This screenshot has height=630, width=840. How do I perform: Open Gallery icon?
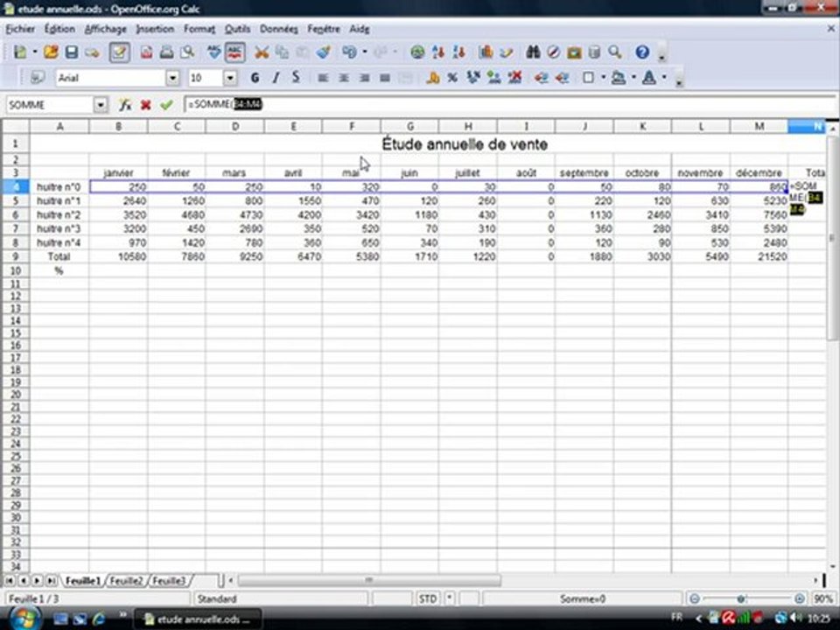point(574,52)
